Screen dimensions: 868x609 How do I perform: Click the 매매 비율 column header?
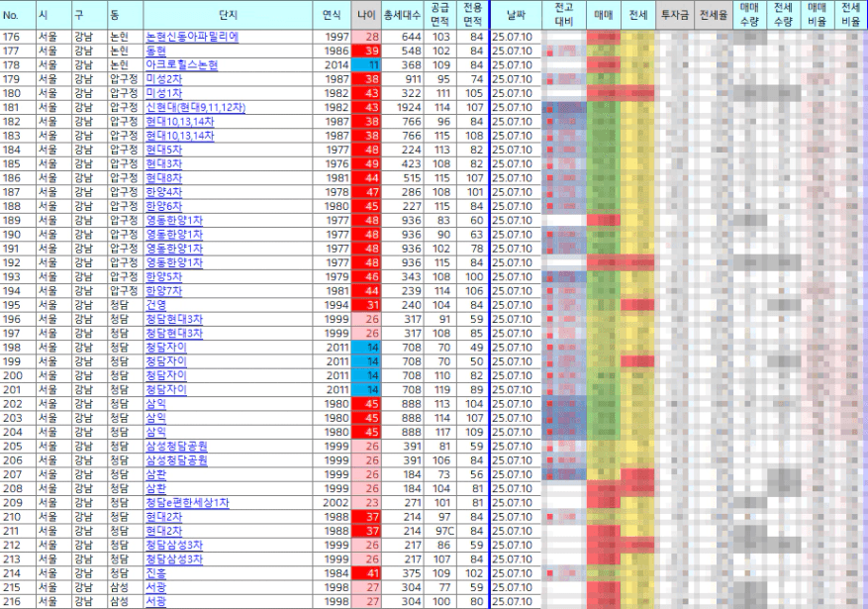click(818, 15)
